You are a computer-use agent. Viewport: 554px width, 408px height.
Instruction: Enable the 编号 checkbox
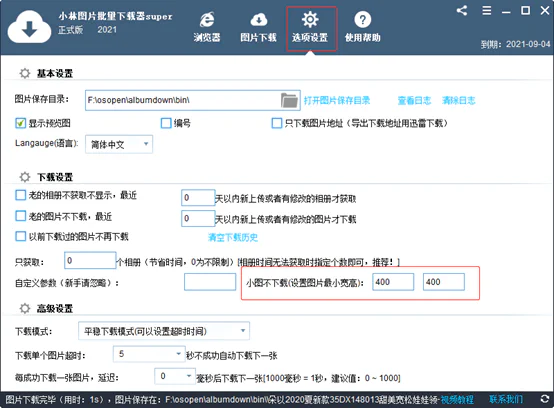pos(166,123)
